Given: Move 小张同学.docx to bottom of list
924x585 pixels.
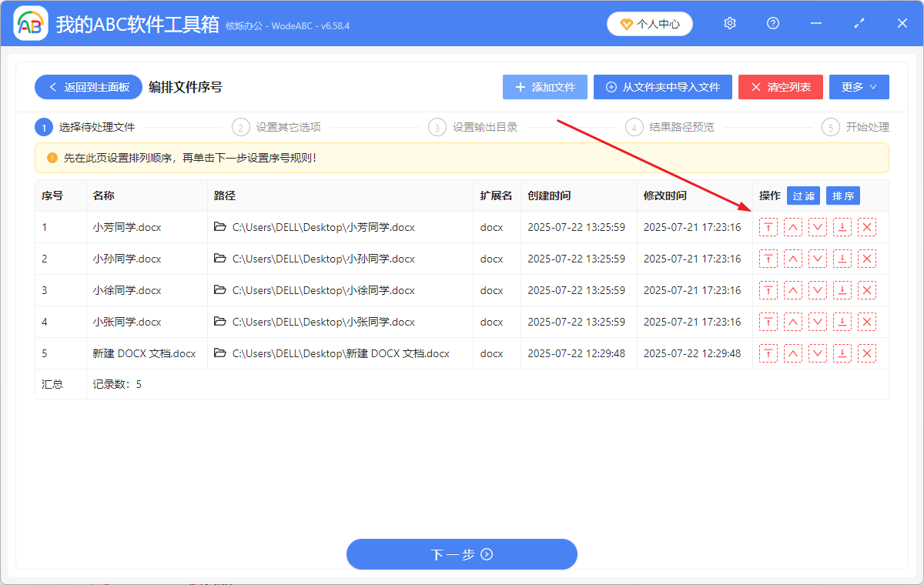Looking at the screenshot, I should [x=842, y=322].
